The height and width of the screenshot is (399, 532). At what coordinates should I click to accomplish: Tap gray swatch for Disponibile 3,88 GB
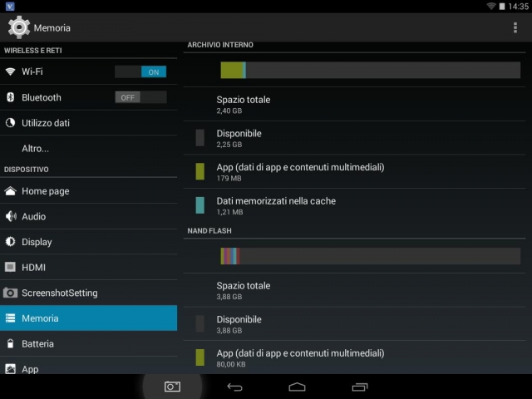point(200,323)
